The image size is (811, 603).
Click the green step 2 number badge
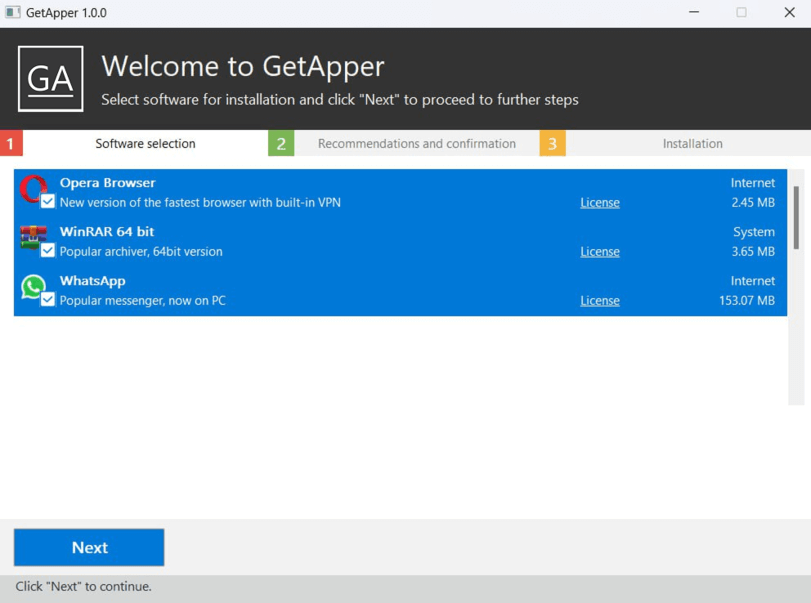point(281,143)
